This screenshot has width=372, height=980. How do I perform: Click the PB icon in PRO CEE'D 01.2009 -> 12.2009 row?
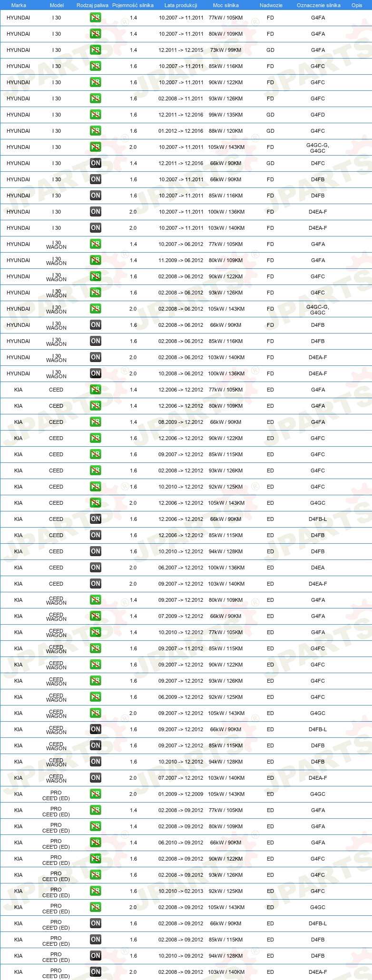(x=95, y=794)
